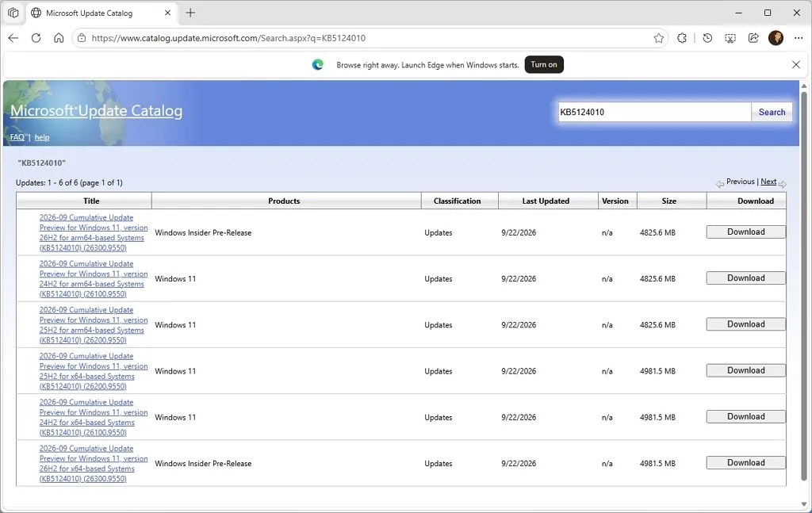Open a new browser tab
Image resolution: width=812 pixels, height=513 pixels.
190,13
